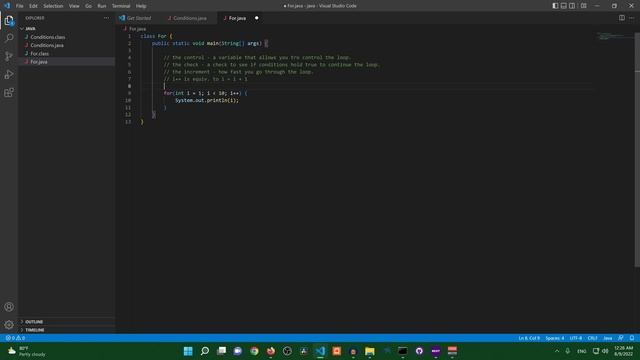Open the Run and Debug view
640x360 pixels.
(9, 75)
